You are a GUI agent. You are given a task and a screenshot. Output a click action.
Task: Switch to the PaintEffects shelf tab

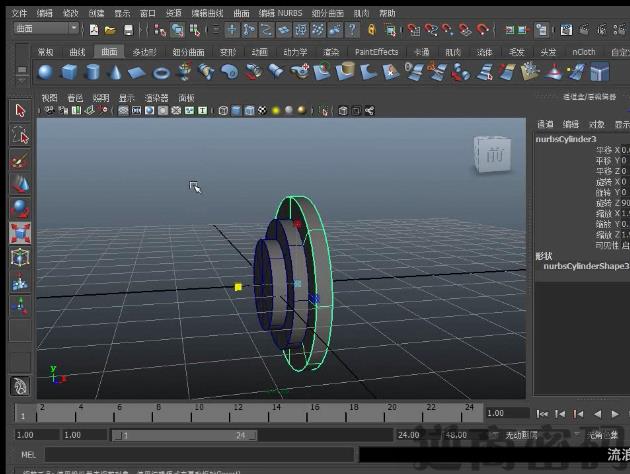click(x=376, y=52)
